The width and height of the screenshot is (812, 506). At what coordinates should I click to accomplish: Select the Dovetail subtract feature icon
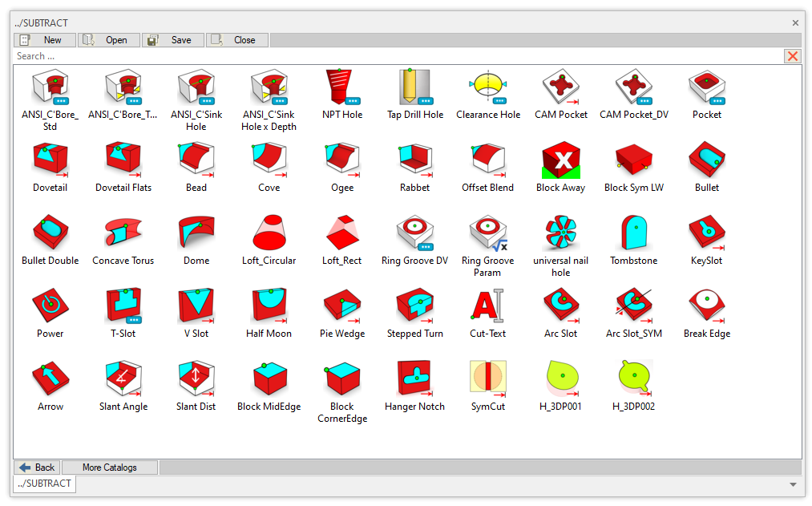pos(50,160)
